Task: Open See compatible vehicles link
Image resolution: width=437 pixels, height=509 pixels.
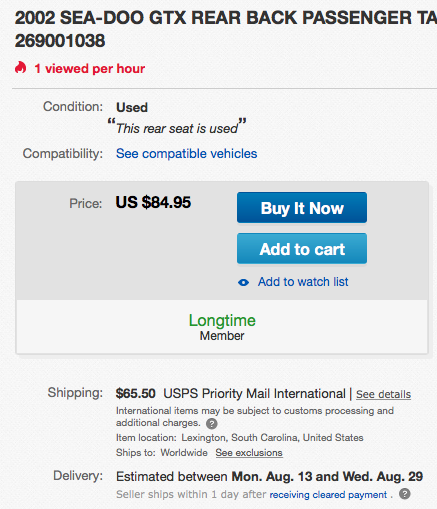Action: (187, 154)
